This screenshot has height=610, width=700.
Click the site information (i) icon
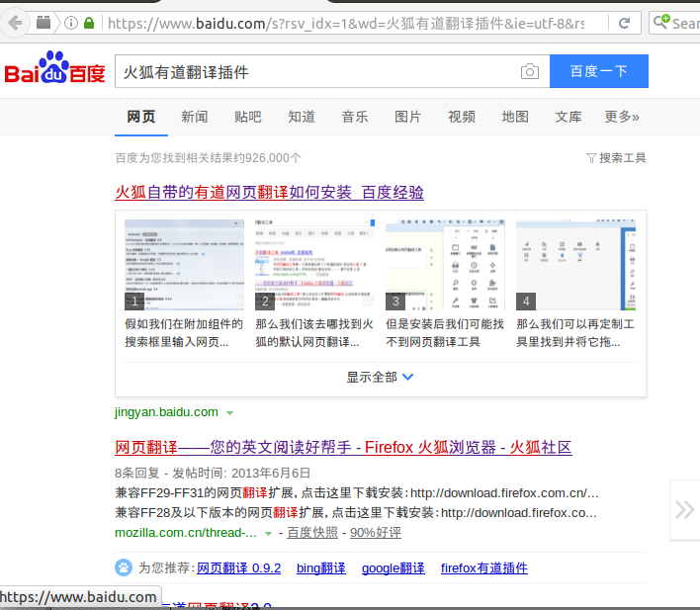pyautogui.click(x=71, y=23)
